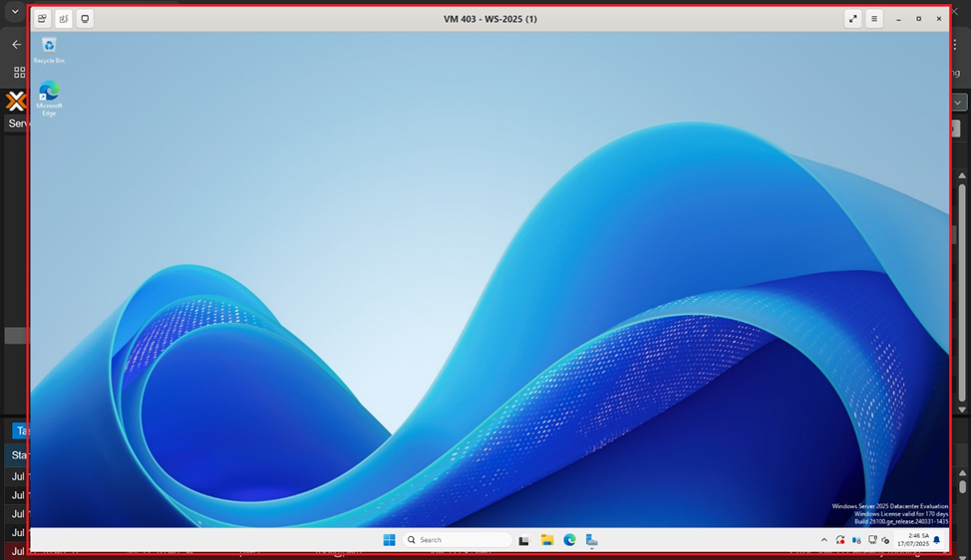971x560 pixels.
Task: Launch Edge browser from the taskbar
Action: coord(569,540)
